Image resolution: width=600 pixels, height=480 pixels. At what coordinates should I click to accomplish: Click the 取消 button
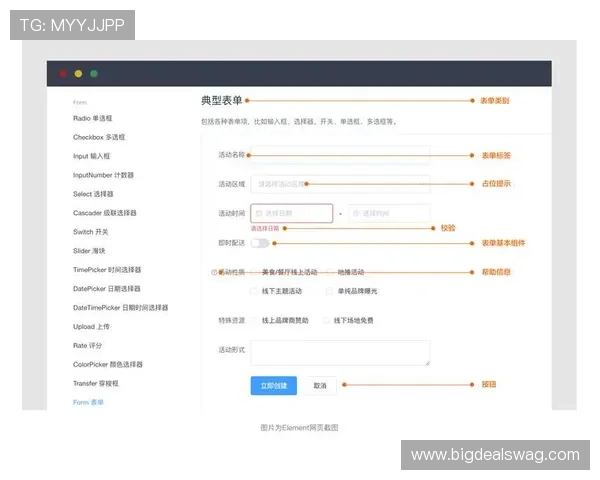[320, 385]
